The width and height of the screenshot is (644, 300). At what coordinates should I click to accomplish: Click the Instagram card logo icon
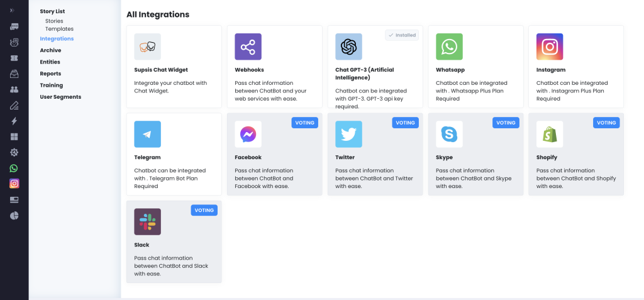550,47
